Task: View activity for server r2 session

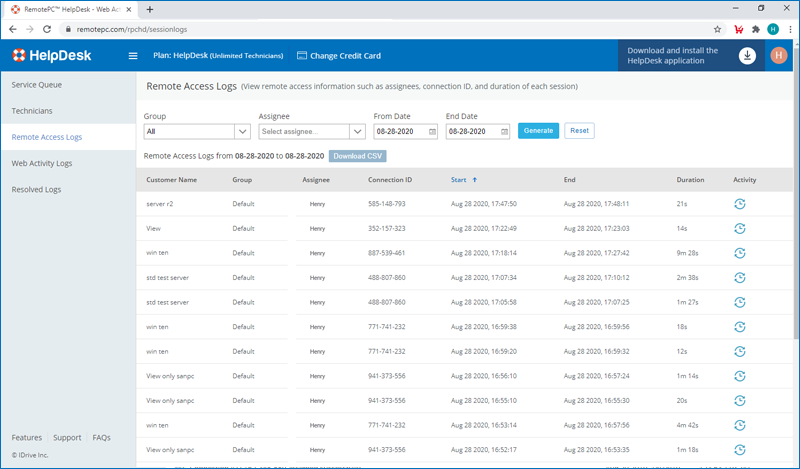Action: (739, 204)
